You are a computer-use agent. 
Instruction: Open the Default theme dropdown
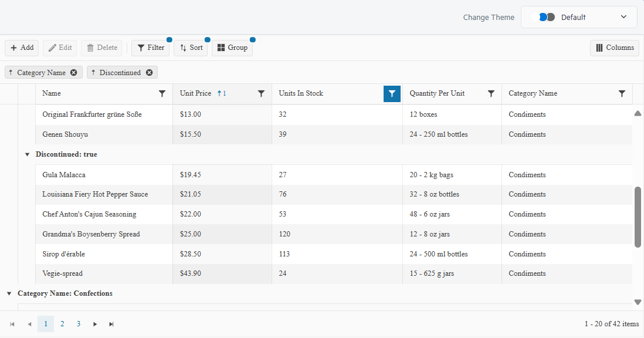[x=623, y=17]
